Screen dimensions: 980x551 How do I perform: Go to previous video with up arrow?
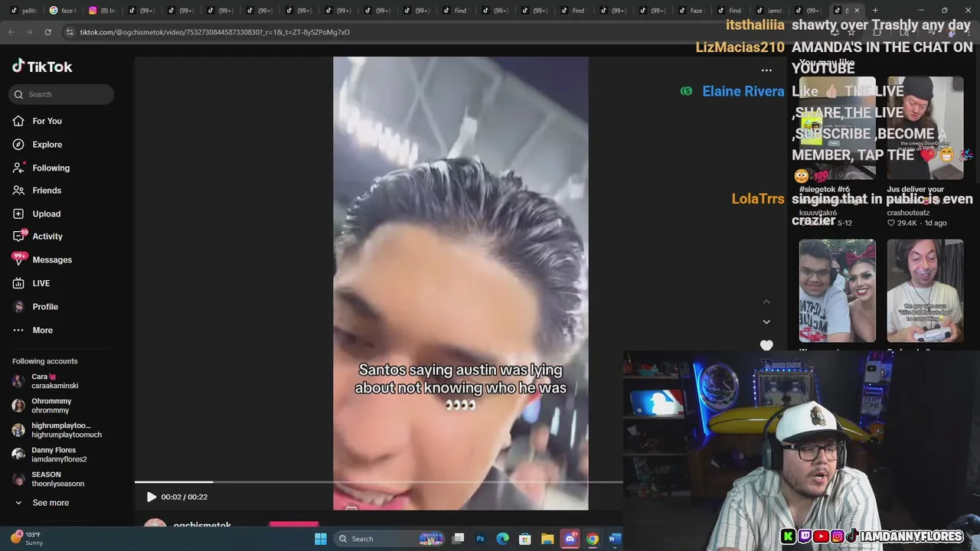pos(766,302)
